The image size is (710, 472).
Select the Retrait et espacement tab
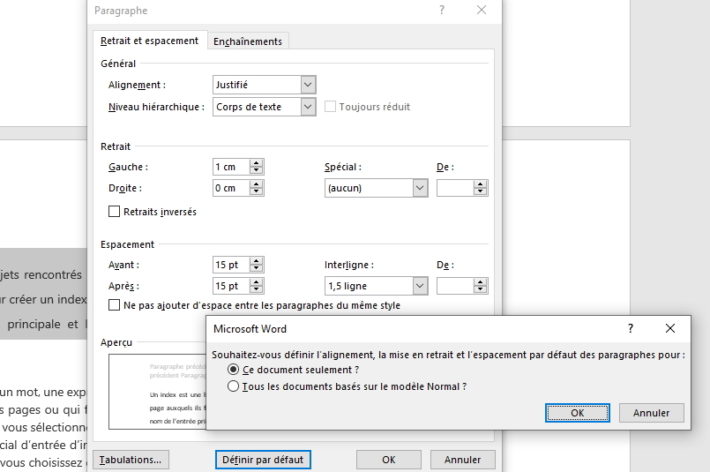click(x=149, y=41)
